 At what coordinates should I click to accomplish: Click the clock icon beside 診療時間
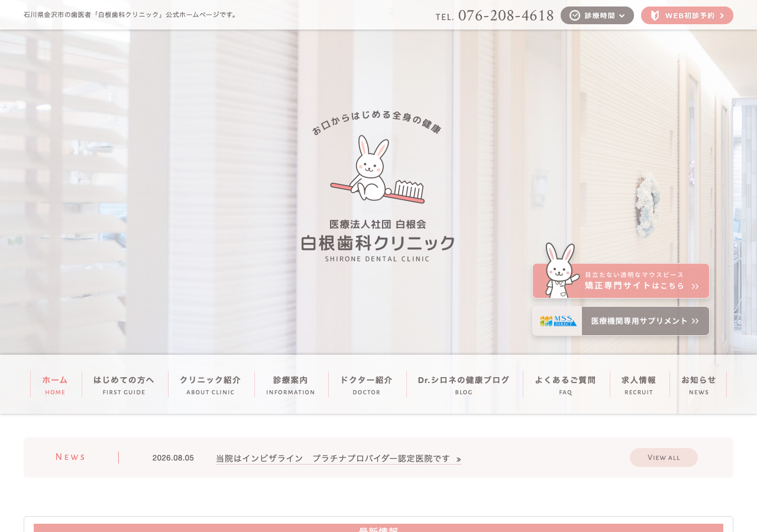tap(575, 15)
